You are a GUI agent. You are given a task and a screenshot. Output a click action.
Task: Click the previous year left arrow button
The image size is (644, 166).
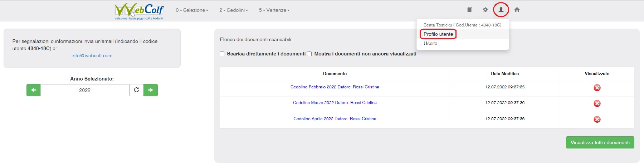tap(34, 90)
